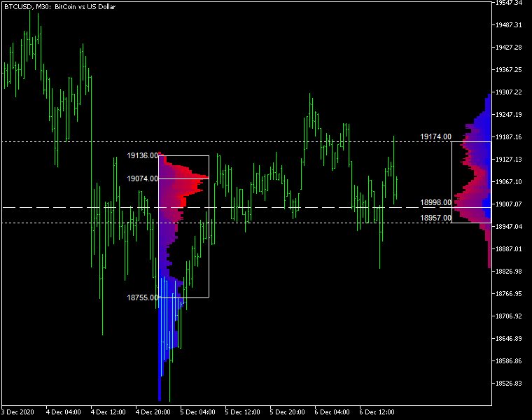Image resolution: width=532 pixels, height=420 pixels.
Task: Click the 6 Dec 04:00 time label
Action: click(x=332, y=412)
